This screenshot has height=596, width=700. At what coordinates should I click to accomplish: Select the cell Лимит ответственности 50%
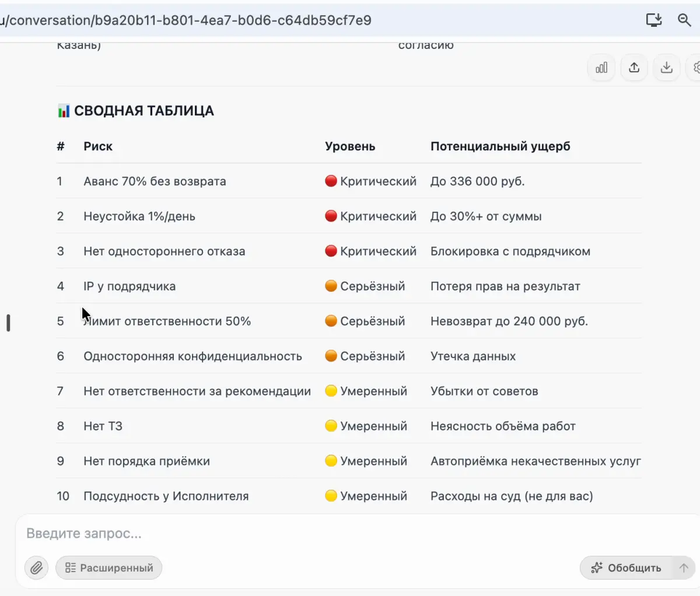click(167, 321)
